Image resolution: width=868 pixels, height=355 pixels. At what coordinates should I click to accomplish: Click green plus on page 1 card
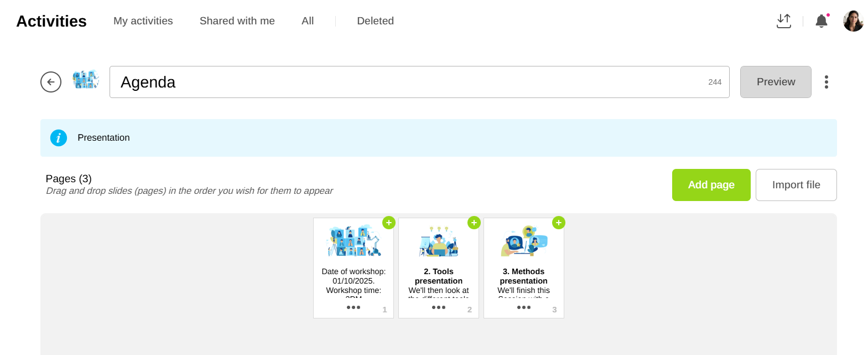[x=389, y=223]
